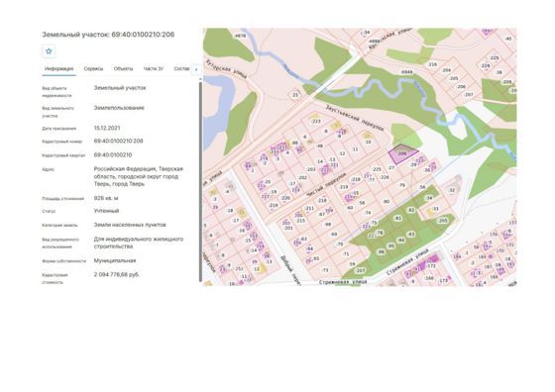Image resolution: width=555 pixels, height=392 pixels.
Task: Select Для индивидуального жилищного строительства text
Action: [139, 243]
